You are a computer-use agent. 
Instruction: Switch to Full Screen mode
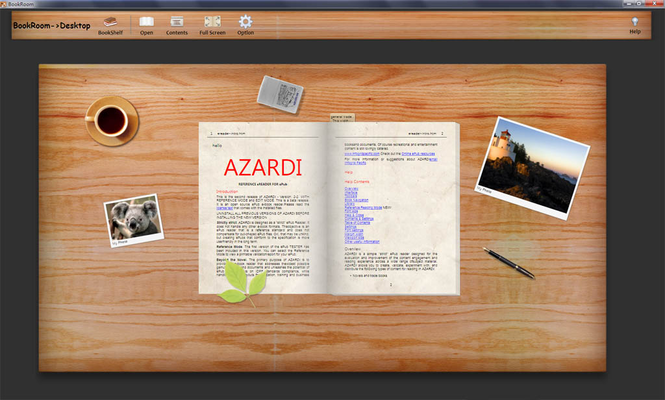[x=212, y=26]
